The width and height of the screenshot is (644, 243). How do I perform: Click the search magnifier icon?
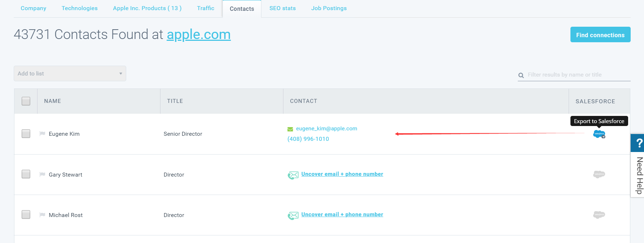(x=521, y=75)
